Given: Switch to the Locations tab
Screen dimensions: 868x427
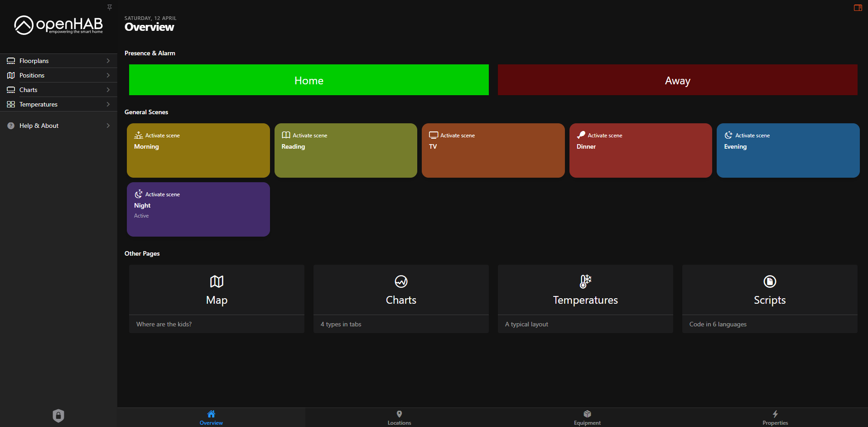Looking at the screenshot, I should (399, 417).
